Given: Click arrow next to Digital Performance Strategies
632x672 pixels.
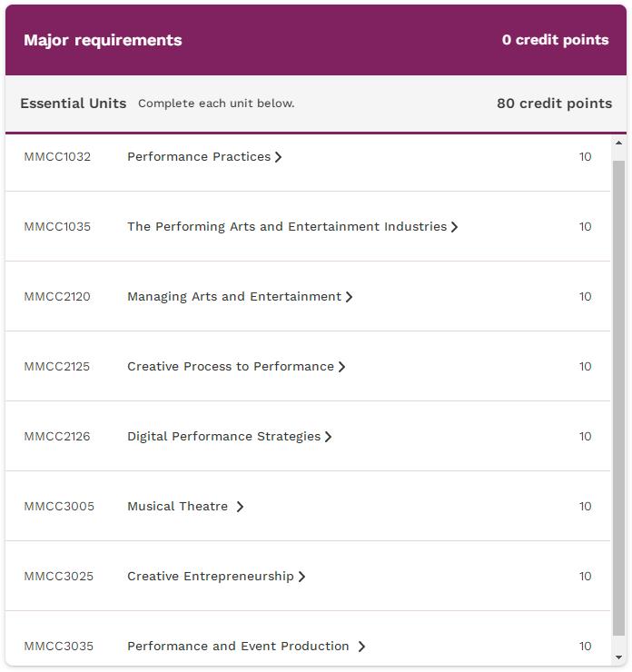Looking at the screenshot, I should click(328, 437).
